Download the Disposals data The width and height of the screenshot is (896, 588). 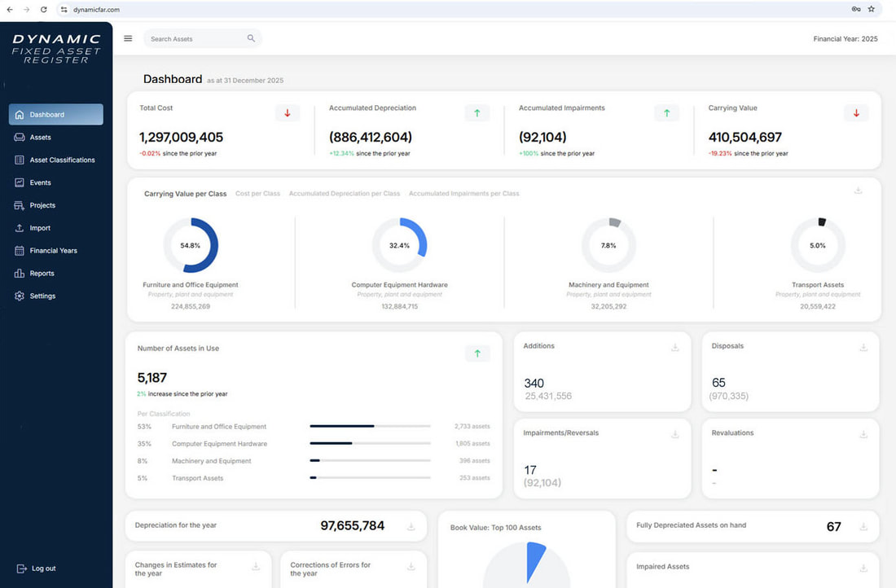863,348
